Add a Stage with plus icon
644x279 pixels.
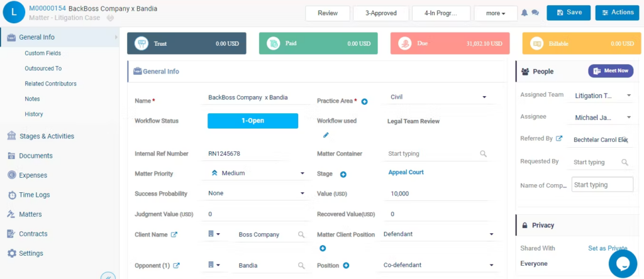click(343, 175)
